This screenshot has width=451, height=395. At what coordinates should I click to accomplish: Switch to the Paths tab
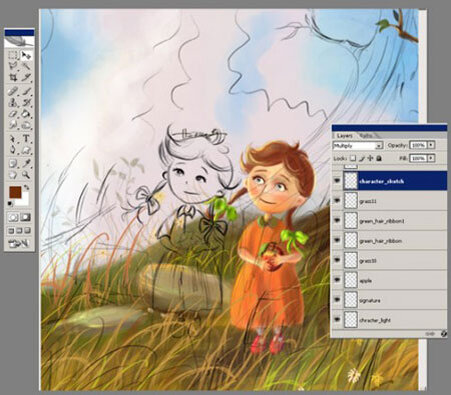(367, 136)
